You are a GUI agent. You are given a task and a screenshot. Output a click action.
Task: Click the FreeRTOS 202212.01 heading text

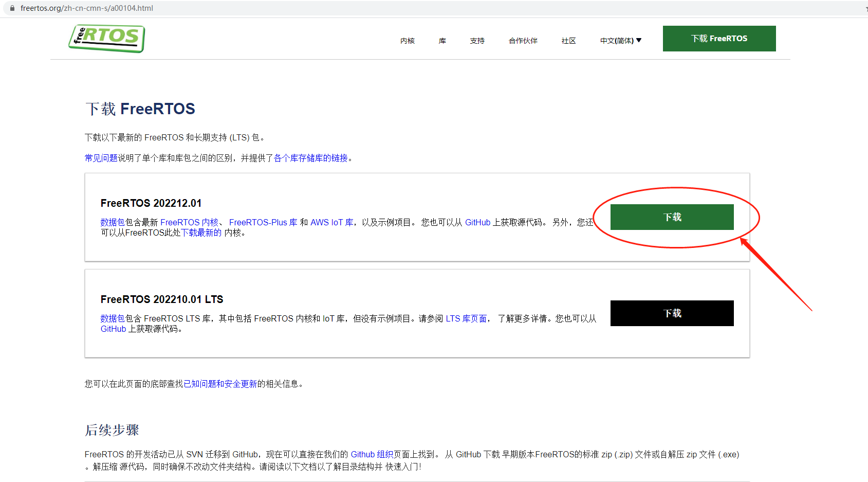pos(151,203)
